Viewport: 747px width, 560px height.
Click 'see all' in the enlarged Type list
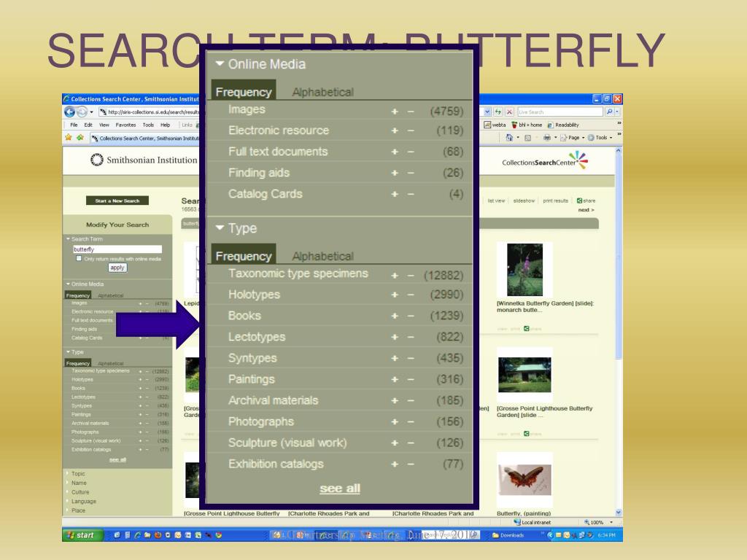[340, 489]
